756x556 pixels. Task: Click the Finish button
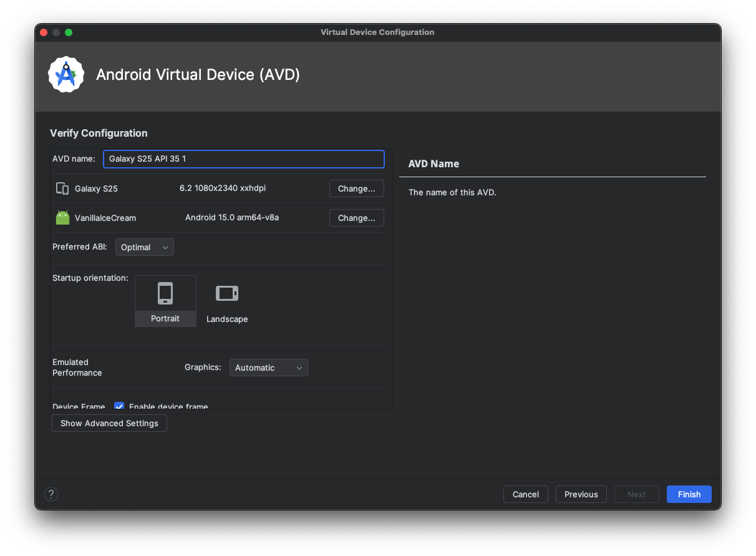tap(689, 494)
